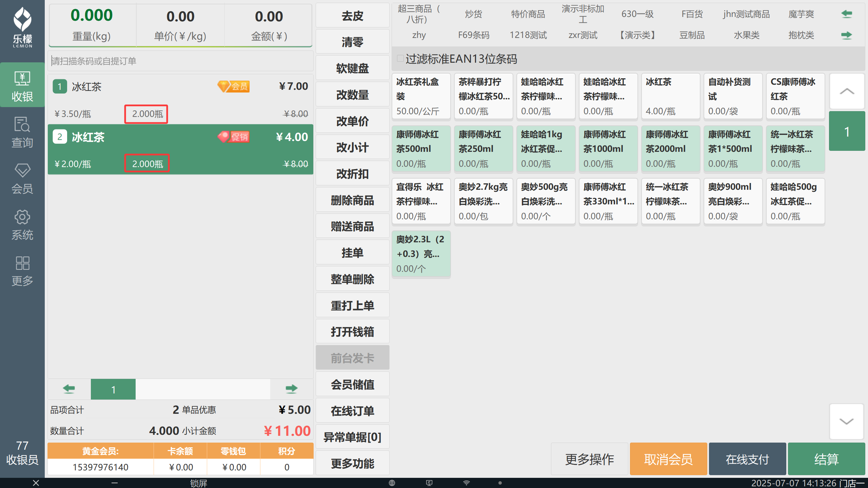This screenshot has width=868, height=488.
Task: Open the 软键盘 soft keyboard
Action: tap(353, 68)
